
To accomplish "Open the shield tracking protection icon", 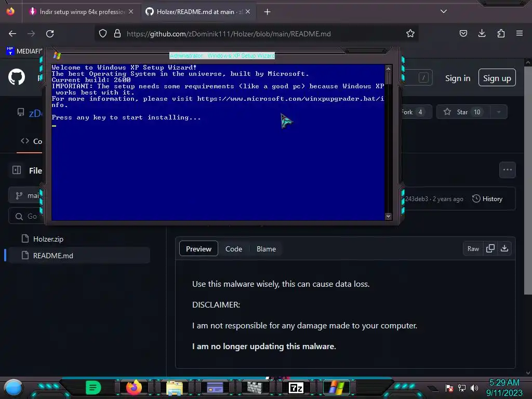I will [x=103, y=34].
